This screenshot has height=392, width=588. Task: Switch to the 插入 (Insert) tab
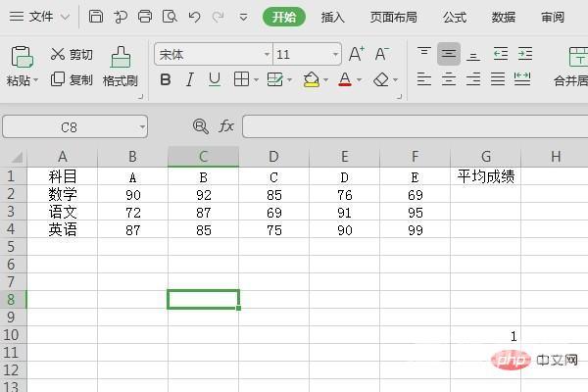333,17
